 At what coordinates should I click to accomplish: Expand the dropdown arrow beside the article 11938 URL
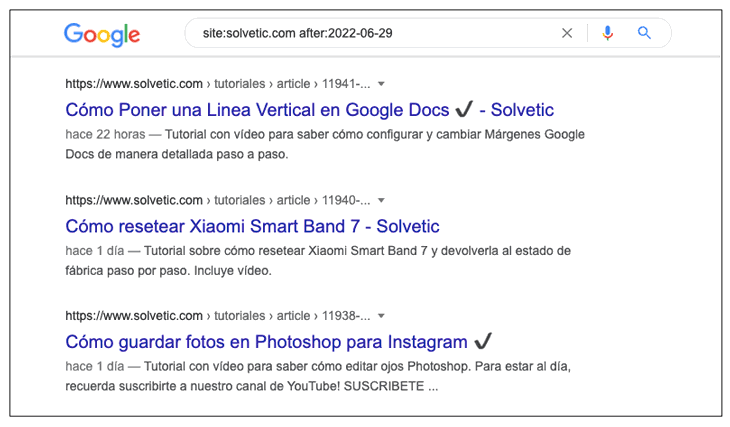coord(381,317)
